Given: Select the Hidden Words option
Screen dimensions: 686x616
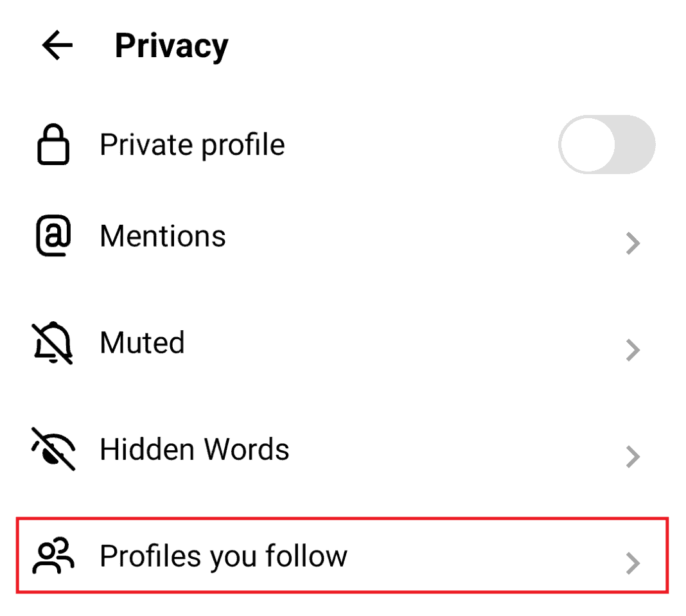Looking at the screenshot, I should tap(194, 449).
